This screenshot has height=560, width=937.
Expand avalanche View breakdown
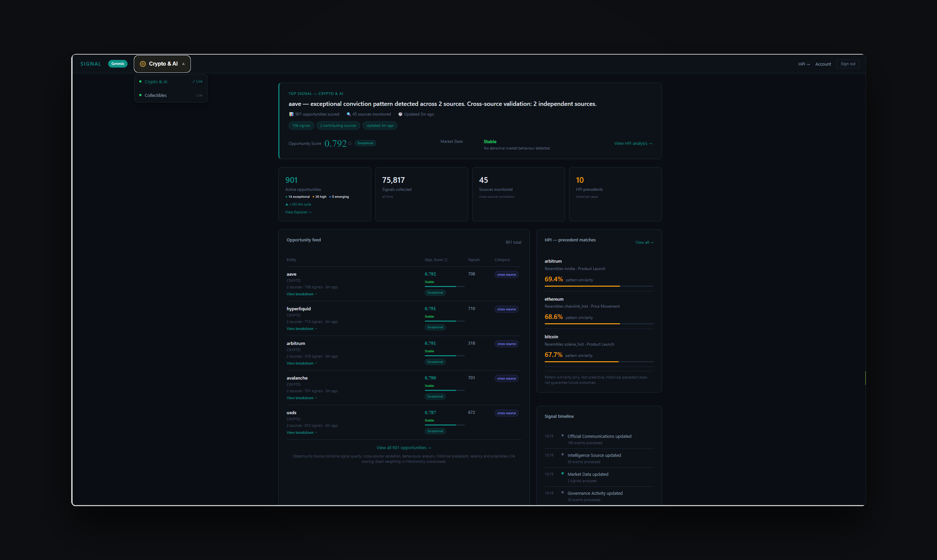tap(302, 398)
